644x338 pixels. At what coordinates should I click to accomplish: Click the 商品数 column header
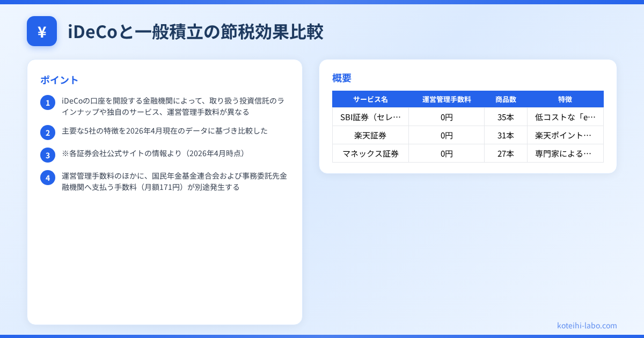pos(506,99)
